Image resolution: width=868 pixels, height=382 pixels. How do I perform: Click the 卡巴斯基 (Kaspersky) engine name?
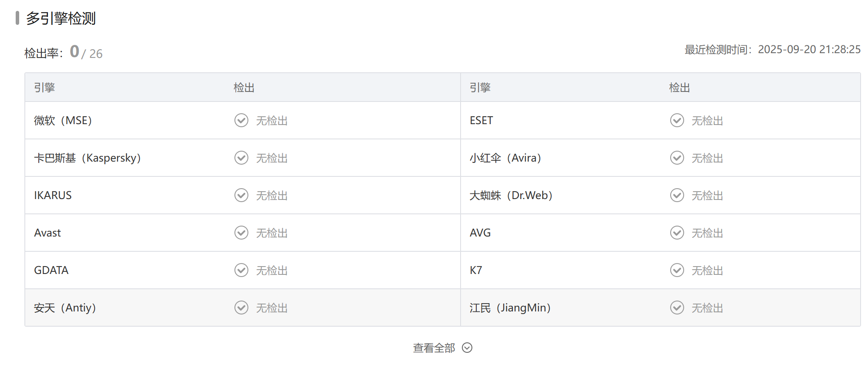coord(87,158)
